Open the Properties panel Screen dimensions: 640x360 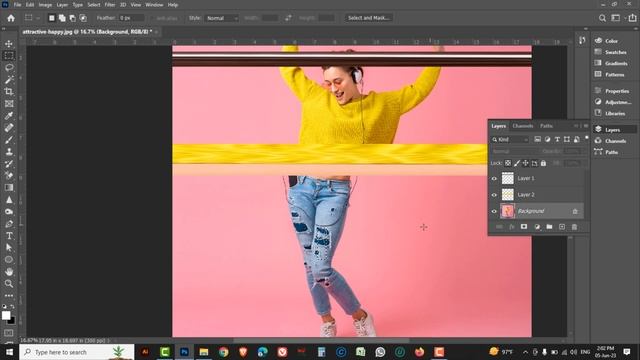point(616,91)
